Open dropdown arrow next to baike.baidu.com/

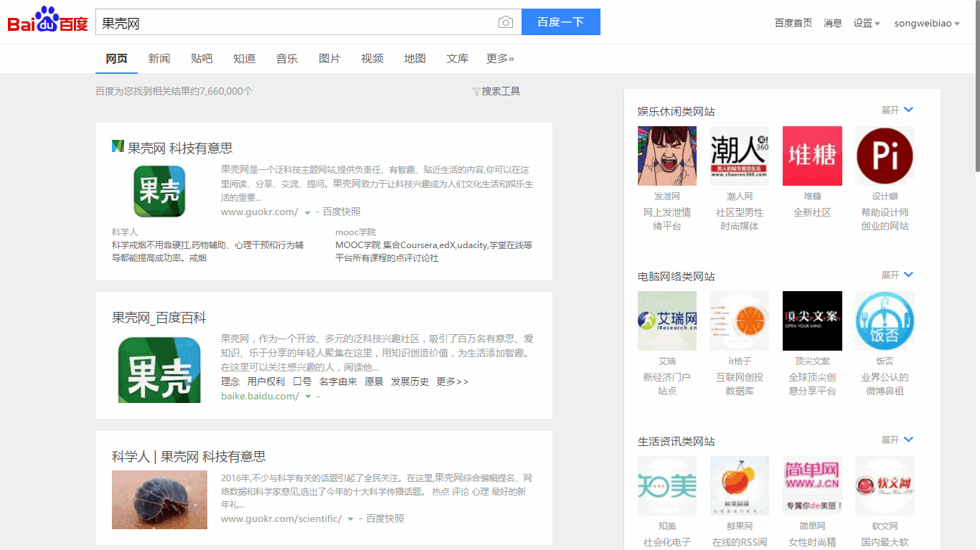(308, 397)
